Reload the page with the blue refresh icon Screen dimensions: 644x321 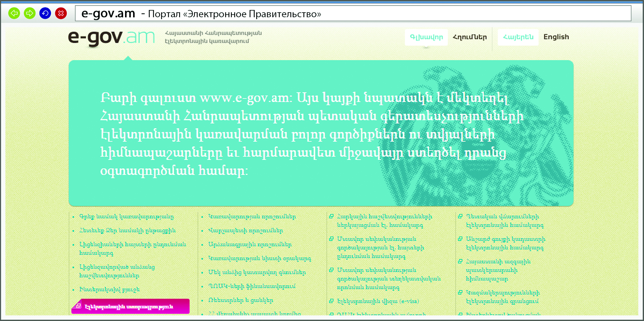click(45, 13)
